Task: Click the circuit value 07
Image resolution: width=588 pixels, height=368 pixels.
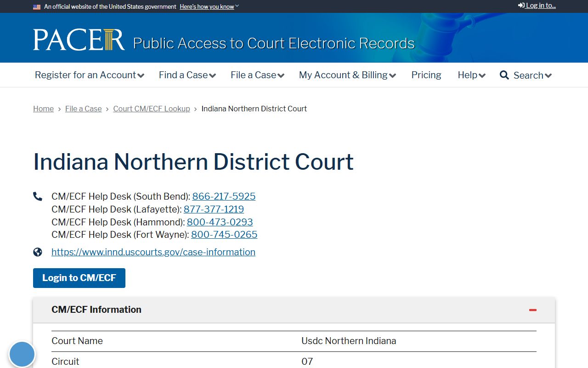Action: (x=307, y=362)
